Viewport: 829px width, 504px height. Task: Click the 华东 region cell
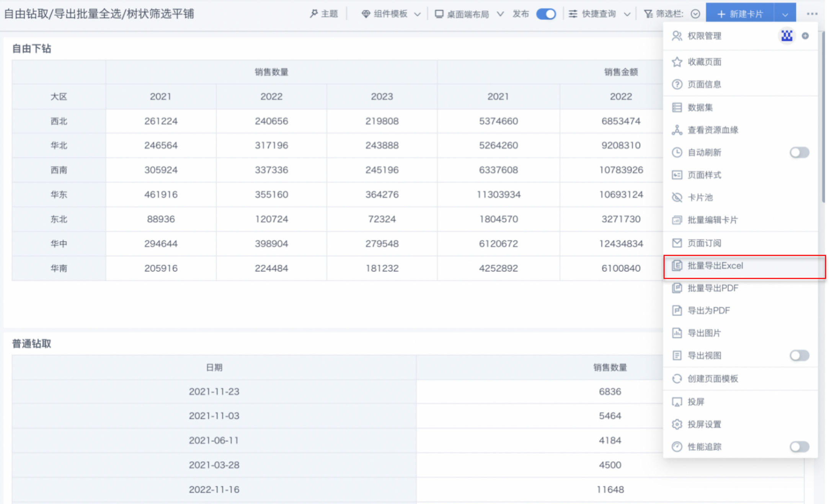click(59, 195)
